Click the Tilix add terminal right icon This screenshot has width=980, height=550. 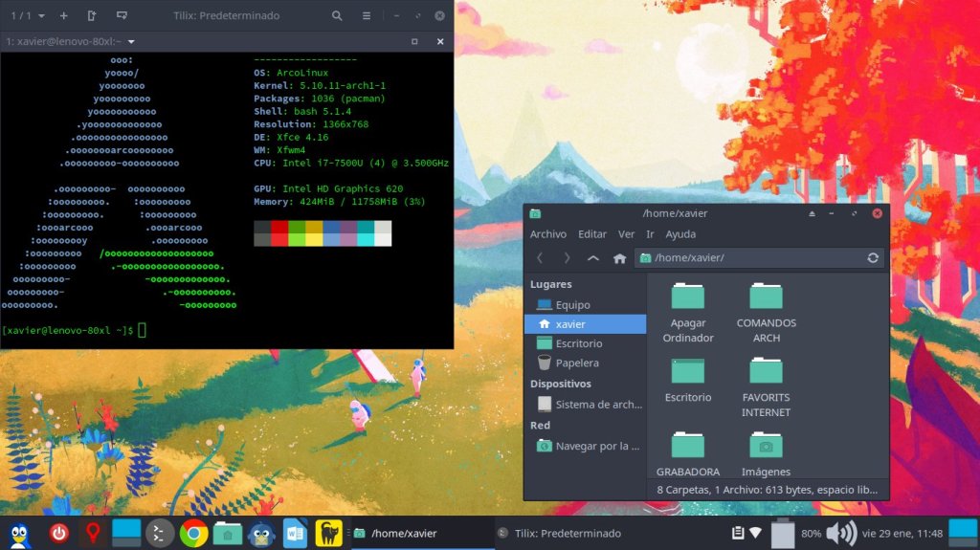click(x=91, y=16)
